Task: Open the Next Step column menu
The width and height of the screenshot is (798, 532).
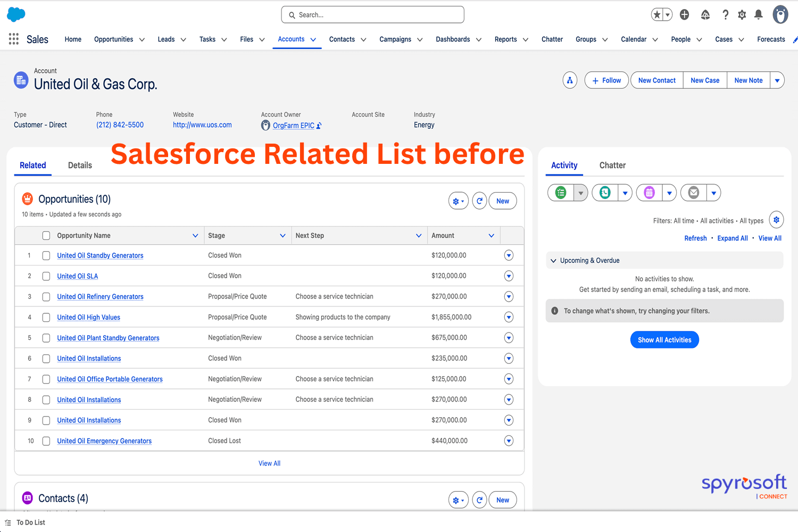Action: pos(419,236)
